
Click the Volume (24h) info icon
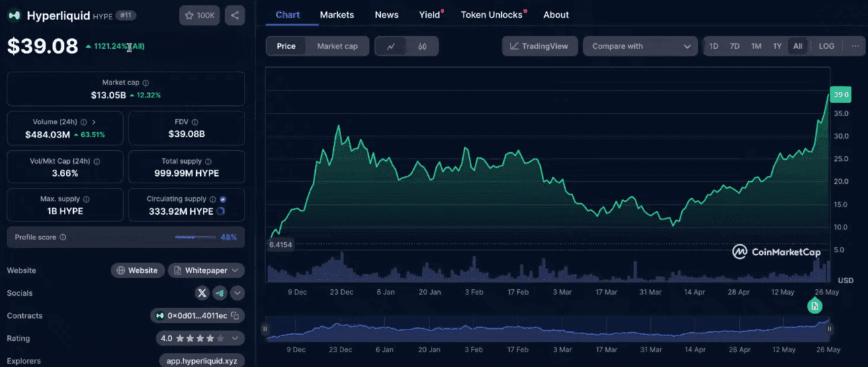tap(84, 122)
